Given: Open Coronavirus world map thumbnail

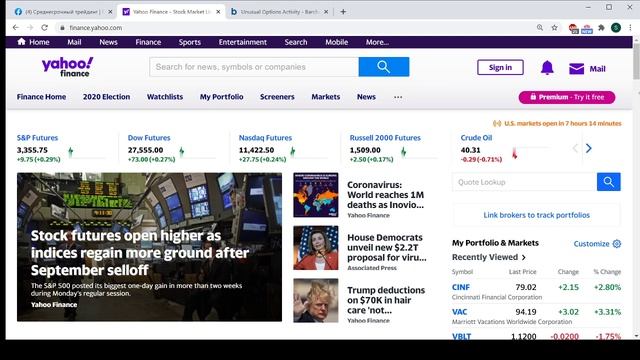Looking at the screenshot, I should (x=316, y=195).
